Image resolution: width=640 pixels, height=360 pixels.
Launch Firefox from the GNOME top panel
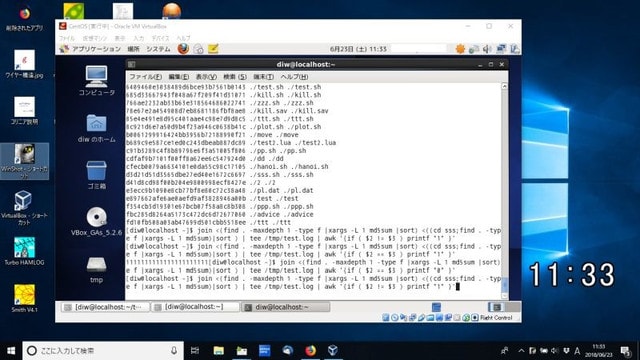click(183, 49)
